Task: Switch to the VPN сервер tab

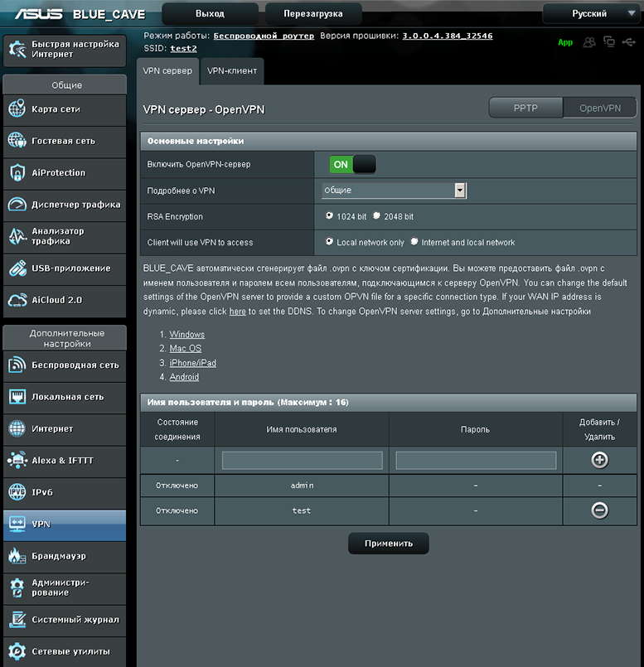Action: click(167, 71)
